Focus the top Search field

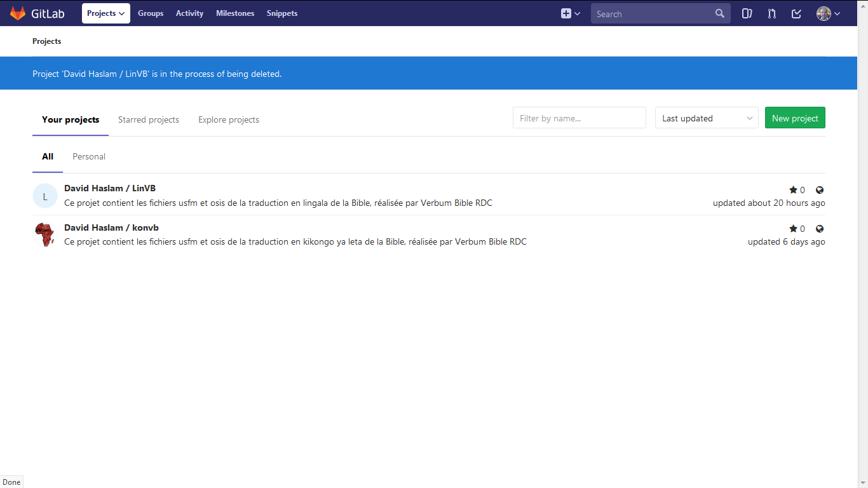coord(661,13)
